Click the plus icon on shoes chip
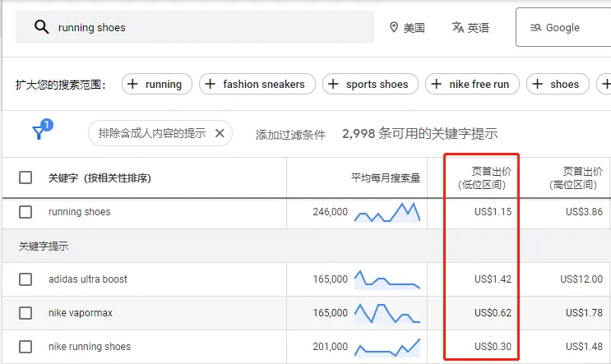611x364 pixels. pyautogui.click(x=539, y=84)
